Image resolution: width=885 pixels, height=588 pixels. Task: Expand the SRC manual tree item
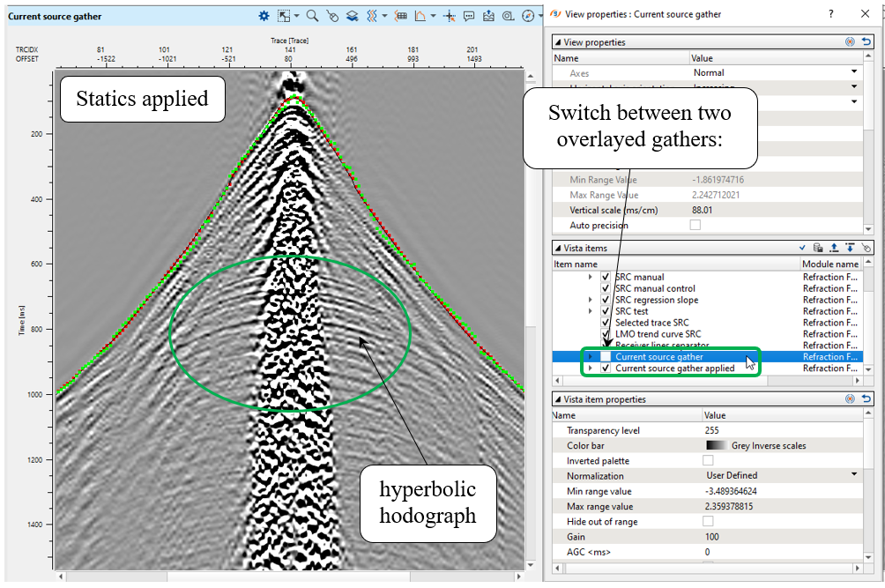(x=591, y=277)
